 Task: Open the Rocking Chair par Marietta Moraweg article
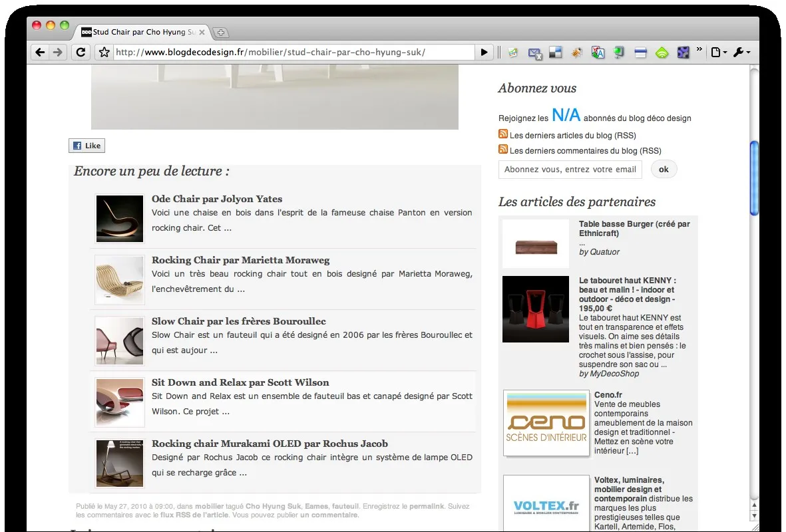point(241,260)
